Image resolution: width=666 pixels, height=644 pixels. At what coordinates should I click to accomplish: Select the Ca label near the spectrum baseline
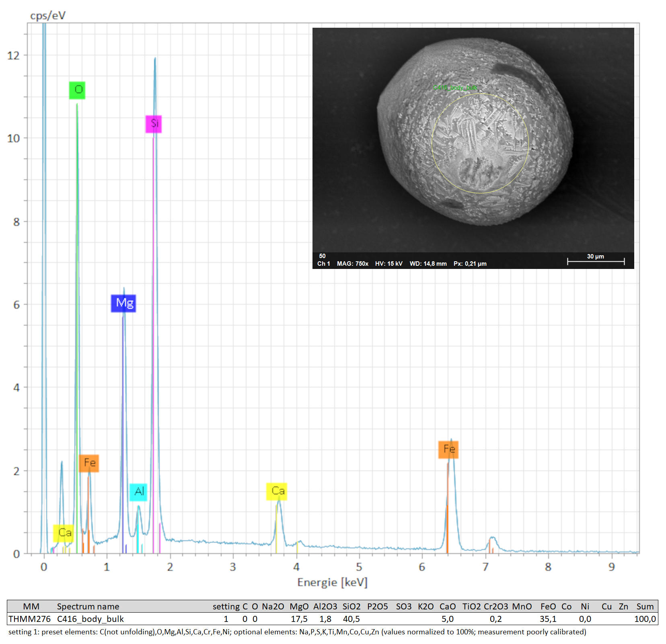64,533
